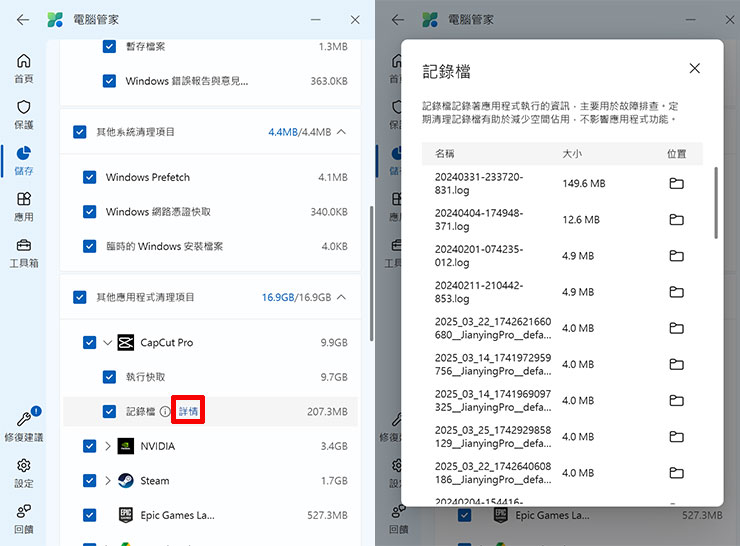The image size is (740, 546).
Task: Open Repair suggestions (修復建議) wrench icon
Action: (x=24, y=424)
